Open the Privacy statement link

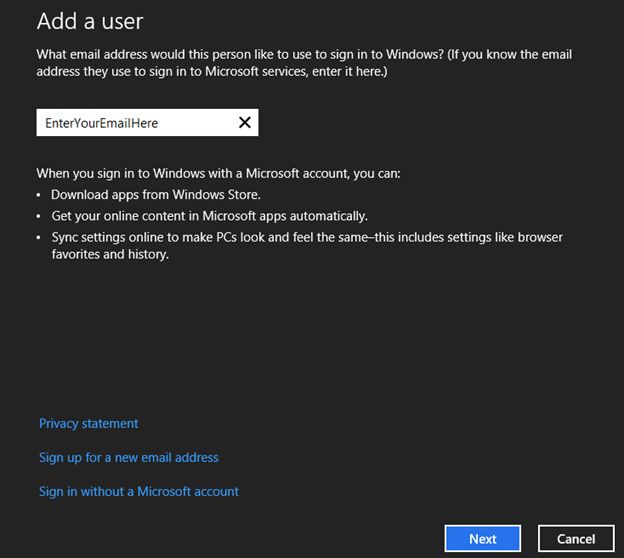(89, 423)
